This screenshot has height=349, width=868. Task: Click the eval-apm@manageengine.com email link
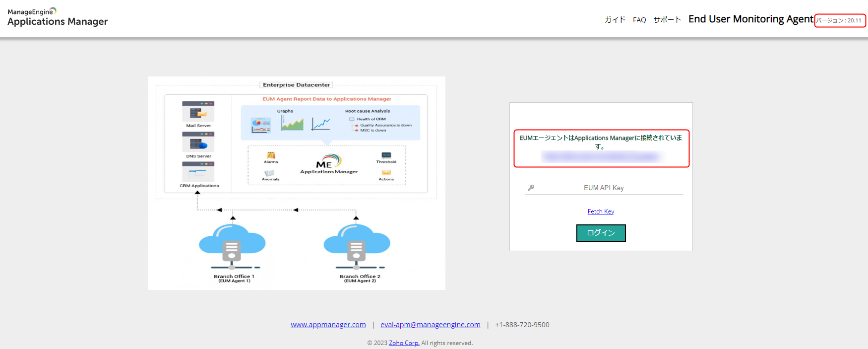pos(431,325)
